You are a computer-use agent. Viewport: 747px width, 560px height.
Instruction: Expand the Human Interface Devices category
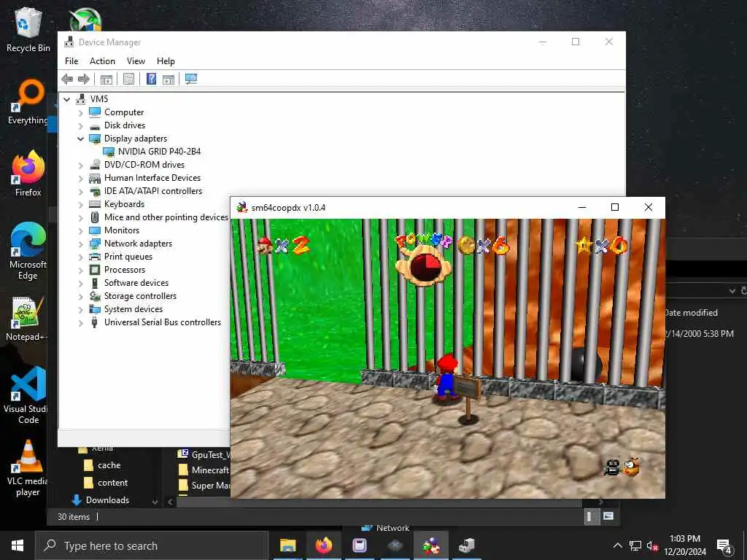[x=80, y=179]
